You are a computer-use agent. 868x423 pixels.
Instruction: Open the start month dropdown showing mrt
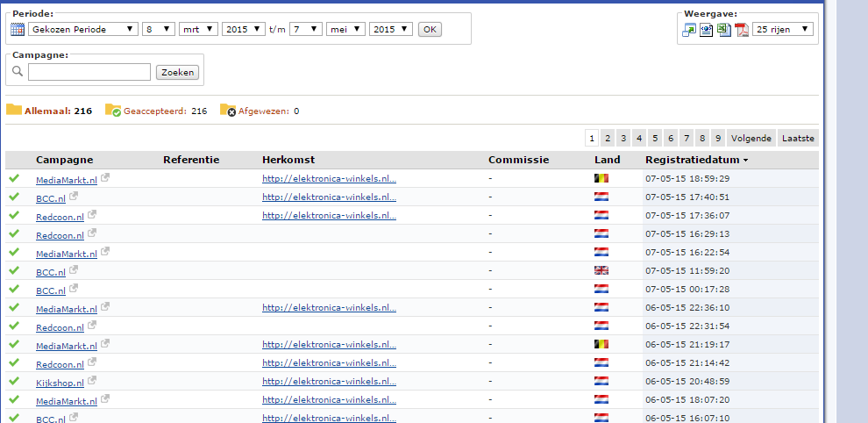coord(199,29)
